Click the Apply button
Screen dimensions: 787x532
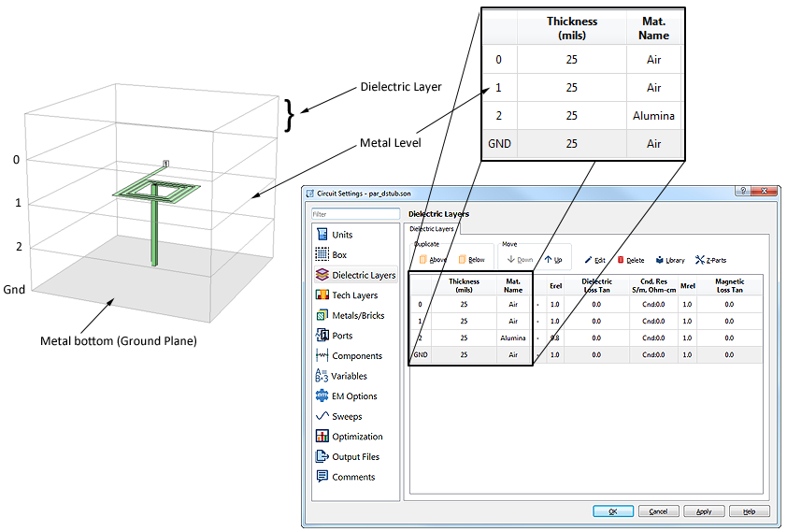704,511
